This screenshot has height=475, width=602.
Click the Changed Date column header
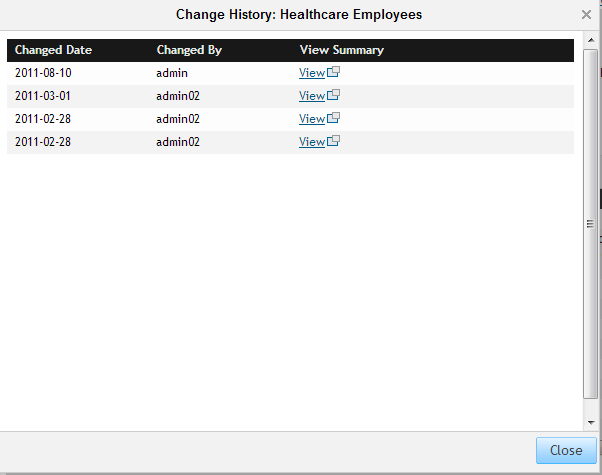click(53, 50)
